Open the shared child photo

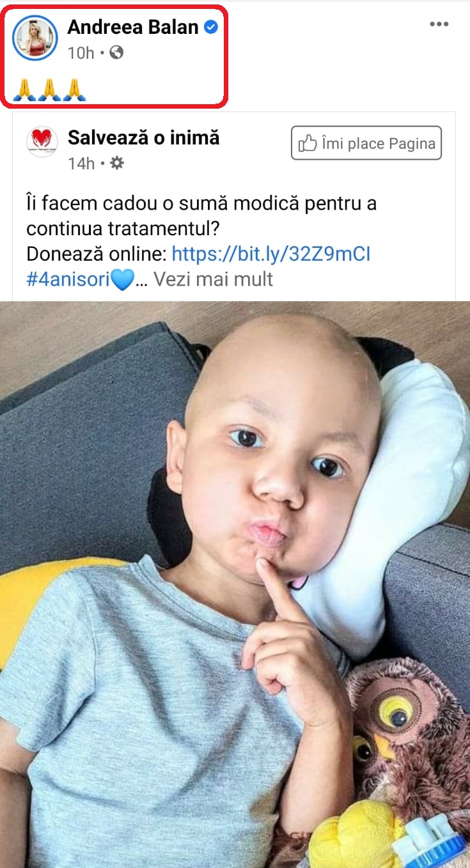pos(235,584)
